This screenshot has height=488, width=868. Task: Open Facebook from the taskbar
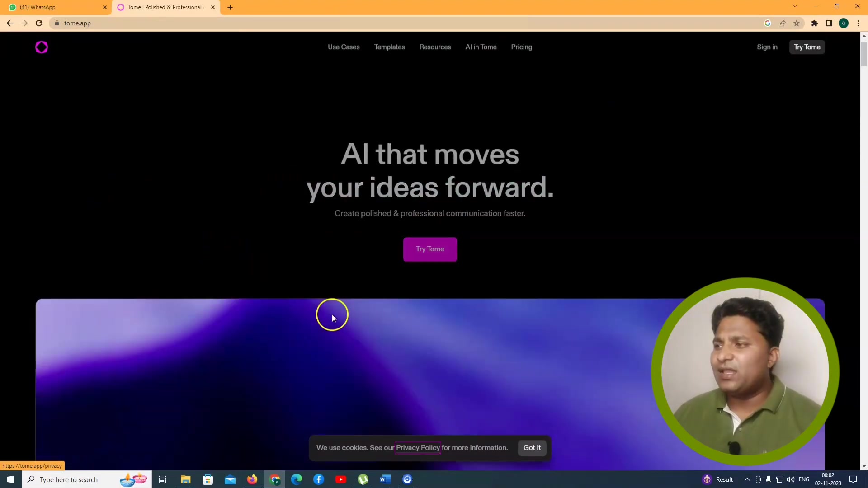click(x=319, y=479)
